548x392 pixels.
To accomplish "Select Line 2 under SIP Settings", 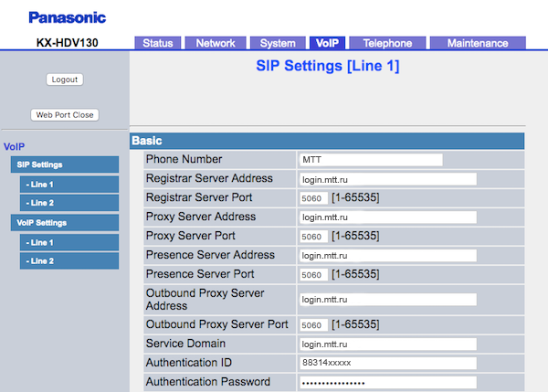I will point(70,203).
